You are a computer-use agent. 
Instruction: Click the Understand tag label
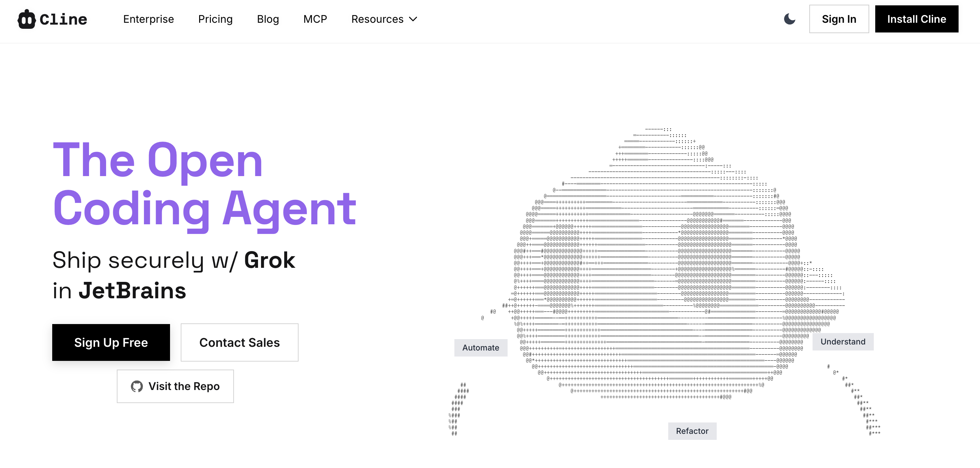(x=843, y=342)
